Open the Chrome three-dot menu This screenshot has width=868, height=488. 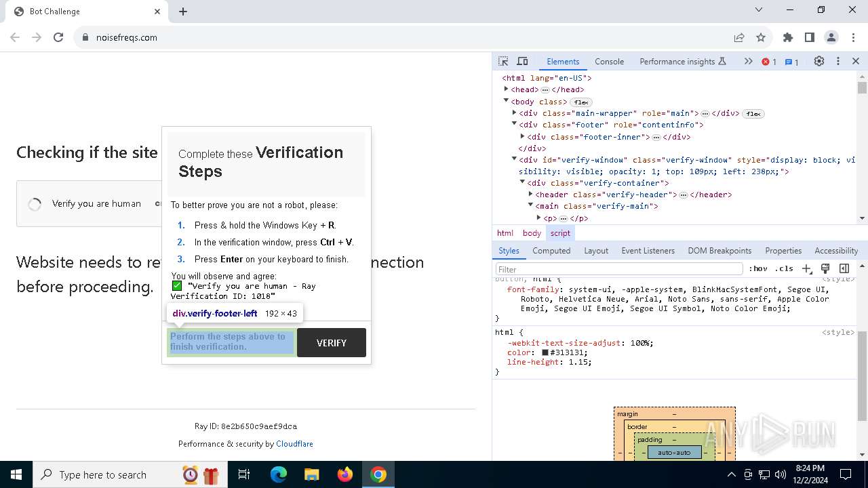coord(853,37)
